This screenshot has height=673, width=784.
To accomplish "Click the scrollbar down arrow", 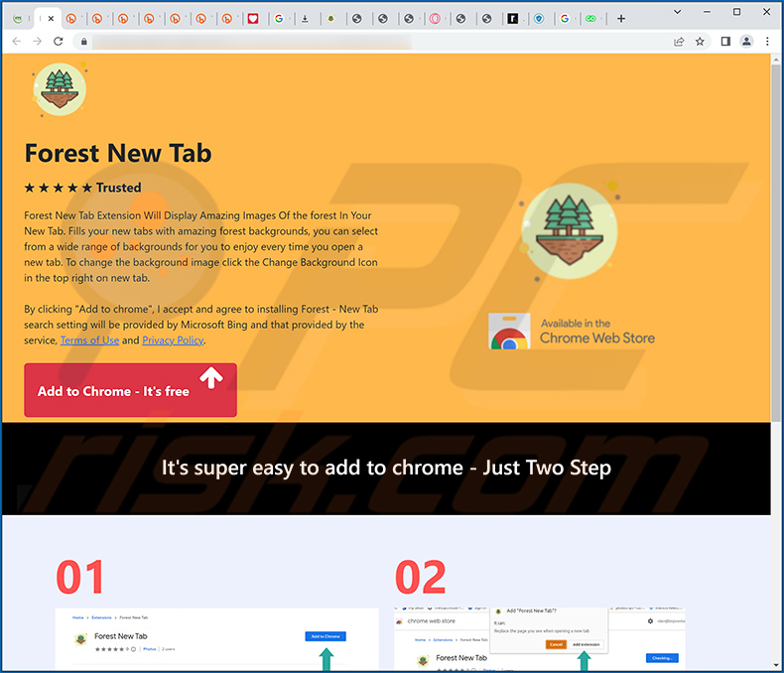I will (x=776, y=665).
